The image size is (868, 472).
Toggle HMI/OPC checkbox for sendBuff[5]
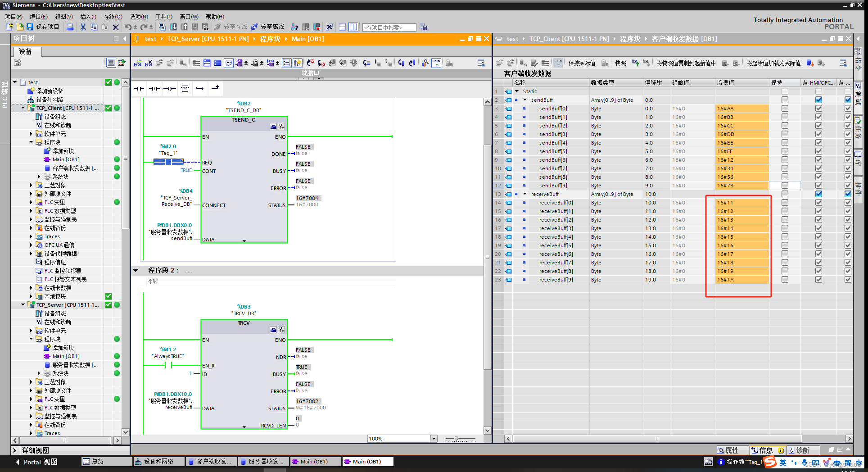pos(818,151)
